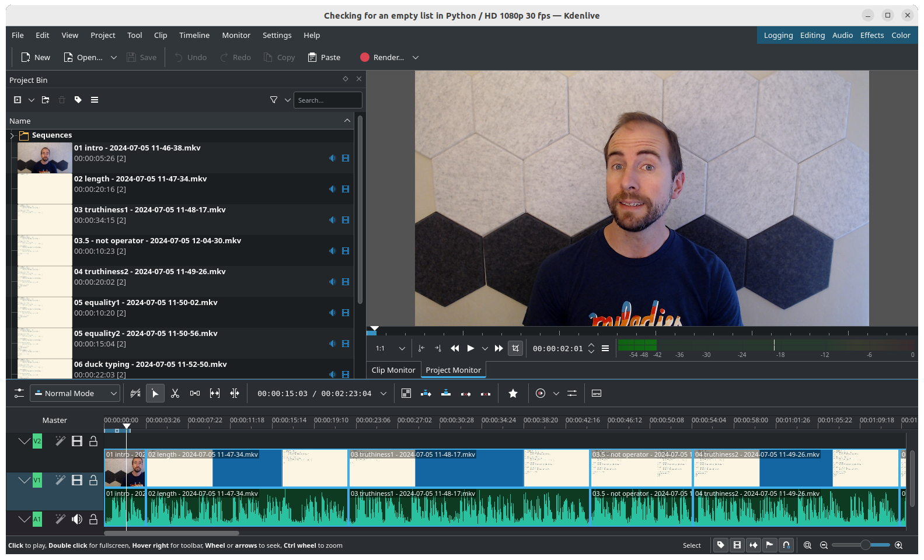924x560 pixels.
Task: Click the New project button
Action: (36, 57)
